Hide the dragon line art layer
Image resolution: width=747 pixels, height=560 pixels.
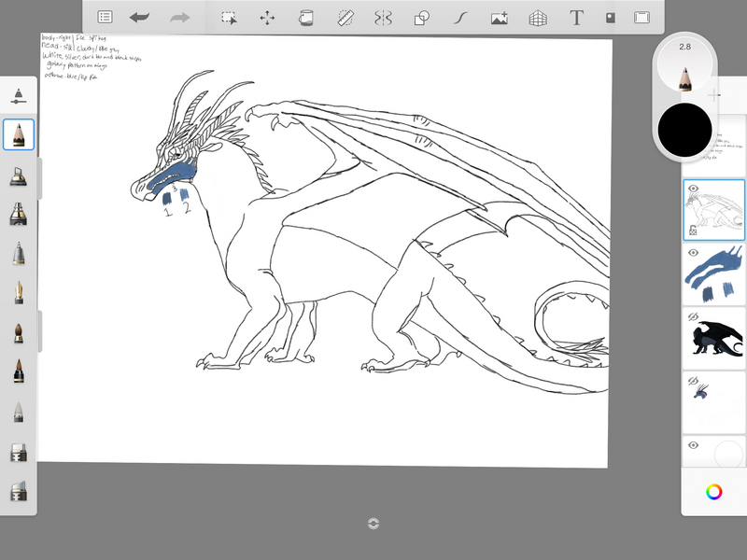(x=694, y=189)
